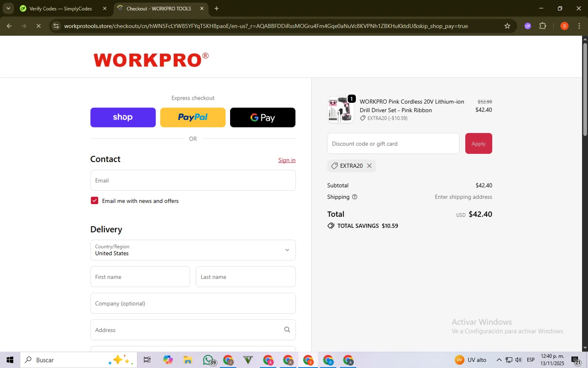
Task: Bookmark this page with the star
Action: click(507, 26)
